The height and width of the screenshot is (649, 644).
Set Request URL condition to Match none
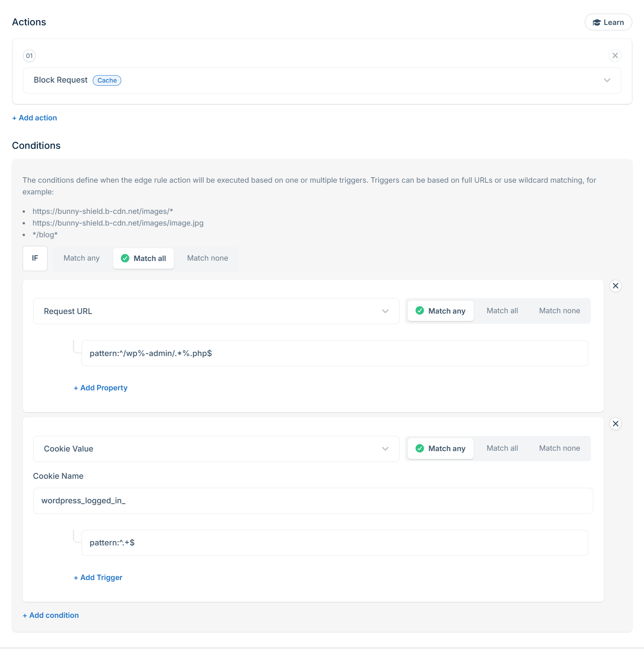coord(559,311)
